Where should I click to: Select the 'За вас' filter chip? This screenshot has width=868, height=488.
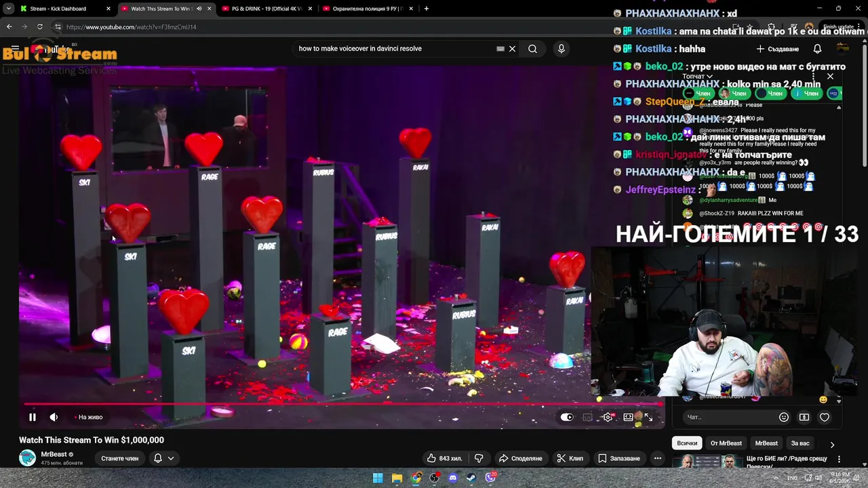coord(800,443)
